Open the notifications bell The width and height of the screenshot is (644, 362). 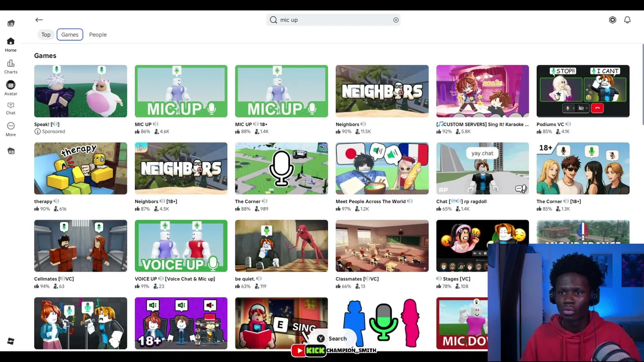click(627, 20)
